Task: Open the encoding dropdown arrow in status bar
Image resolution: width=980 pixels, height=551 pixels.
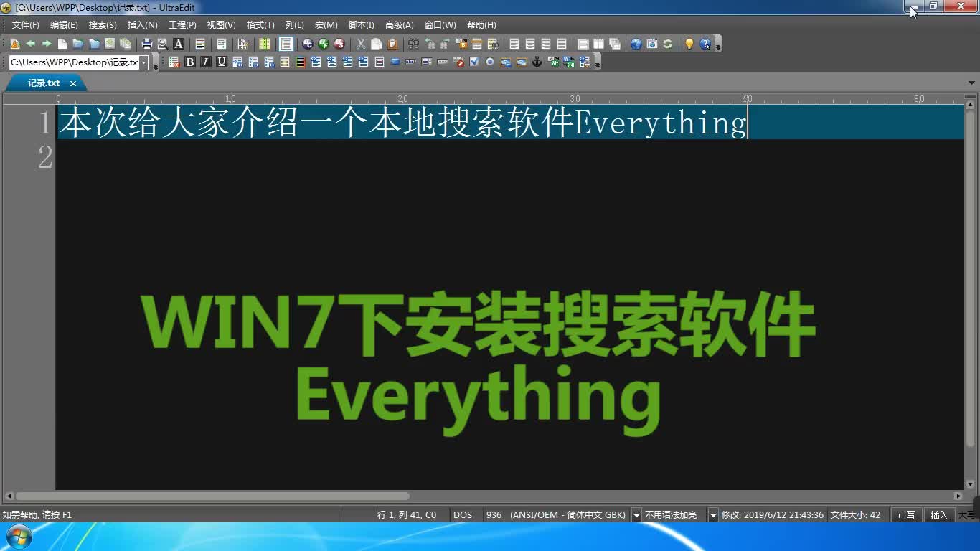Action: point(636,515)
